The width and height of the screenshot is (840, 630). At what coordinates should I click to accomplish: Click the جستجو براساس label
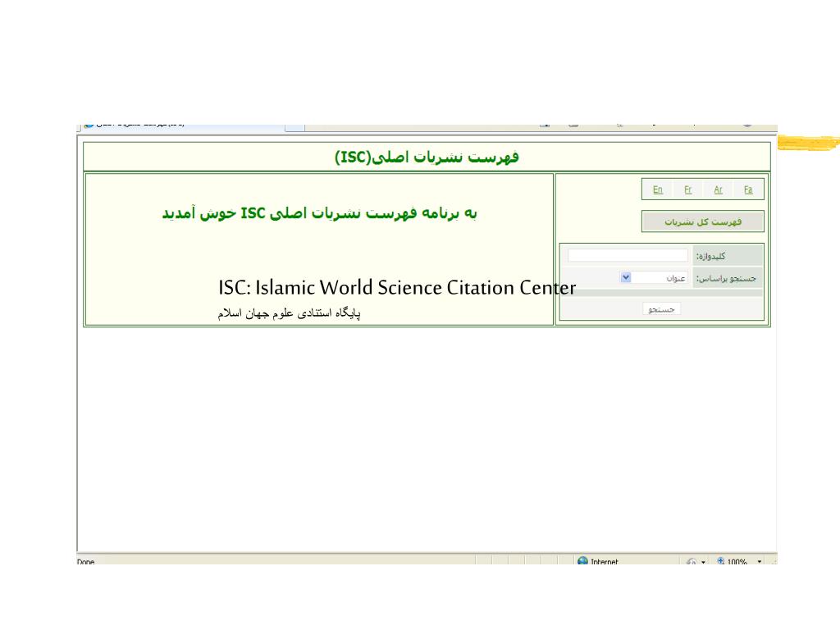pyautogui.click(x=726, y=278)
